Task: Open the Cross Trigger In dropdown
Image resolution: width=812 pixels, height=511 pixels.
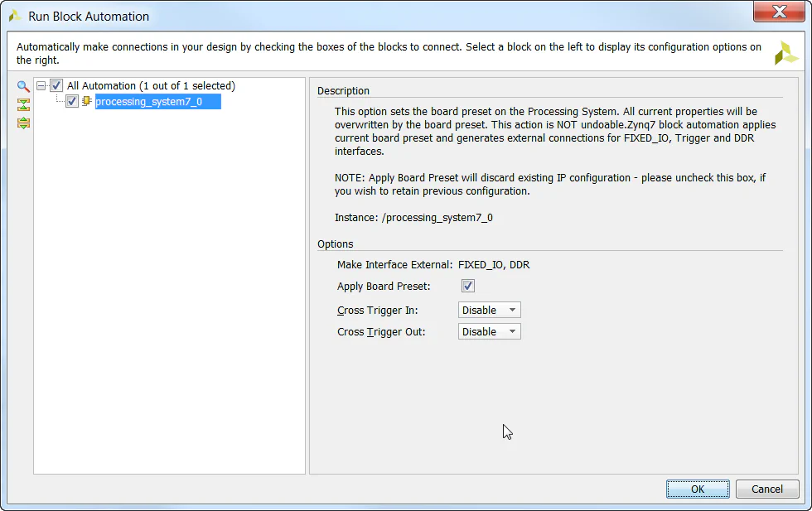Action: click(489, 309)
